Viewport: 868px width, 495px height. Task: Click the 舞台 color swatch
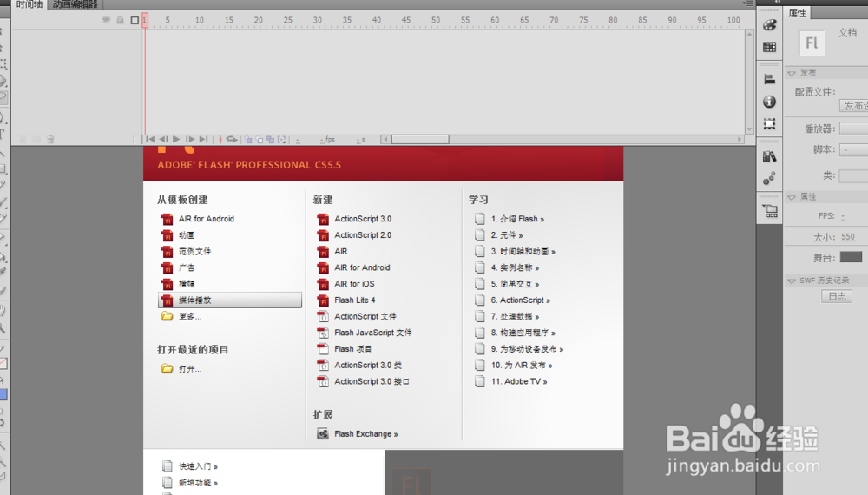851,257
